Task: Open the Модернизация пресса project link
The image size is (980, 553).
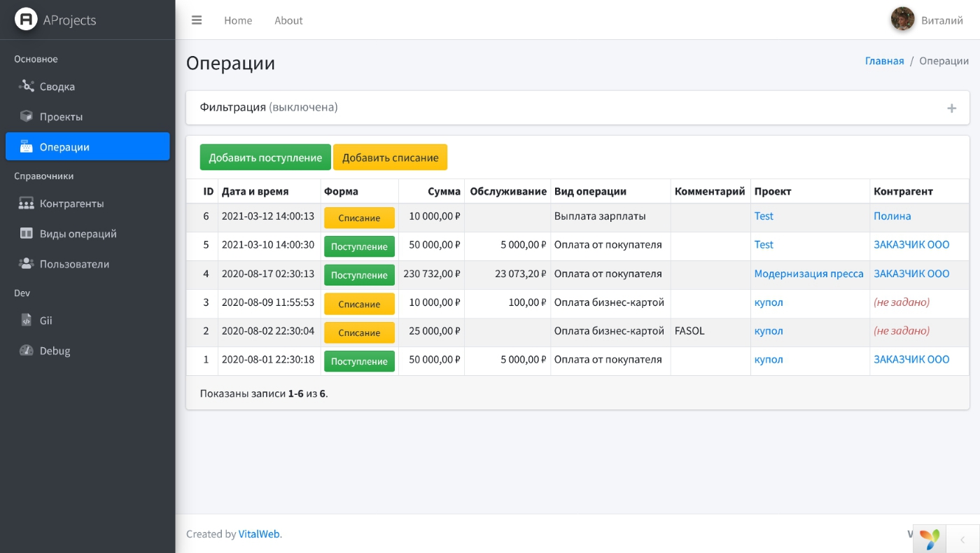Action: (808, 273)
